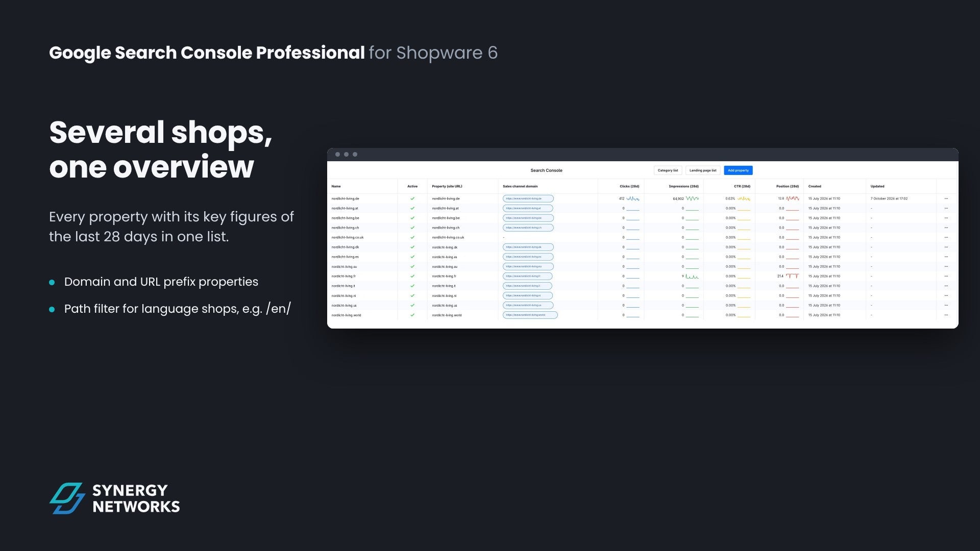
Task: Open the more-actions menu for the nordlicht-living.nl row
Action: point(946,295)
